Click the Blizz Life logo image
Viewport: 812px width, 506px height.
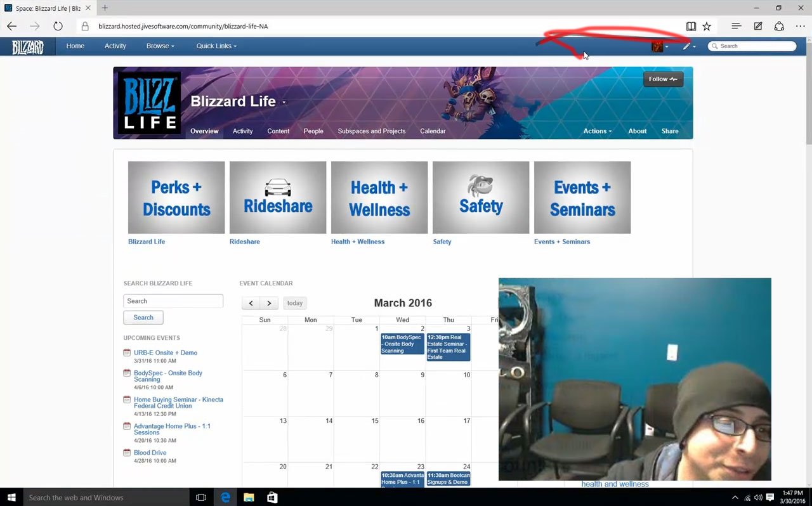click(x=149, y=102)
